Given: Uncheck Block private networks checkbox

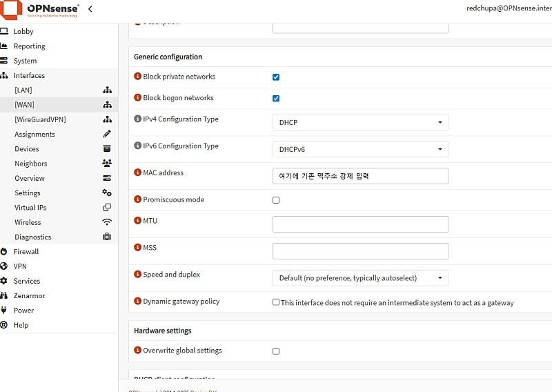Looking at the screenshot, I should tap(276, 77).
